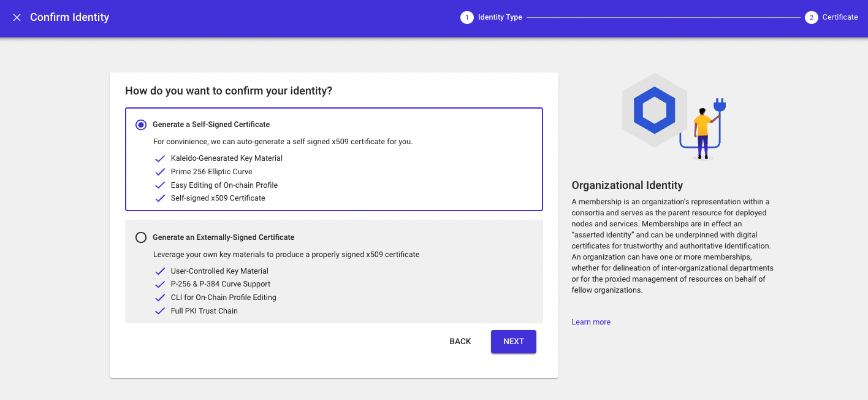Image resolution: width=868 pixels, height=400 pixels.
Task: Click the auto-generate self signed x509 description
Action: point(283,142)
